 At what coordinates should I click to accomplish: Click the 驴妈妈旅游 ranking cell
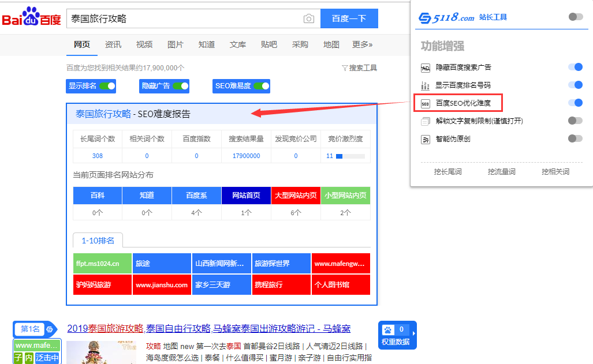click(102, 284)
